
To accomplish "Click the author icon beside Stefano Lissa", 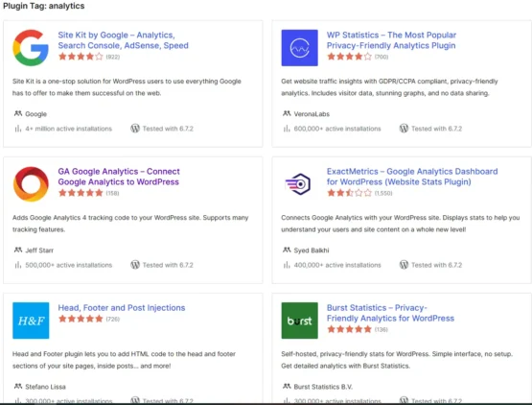I will 18,387.
